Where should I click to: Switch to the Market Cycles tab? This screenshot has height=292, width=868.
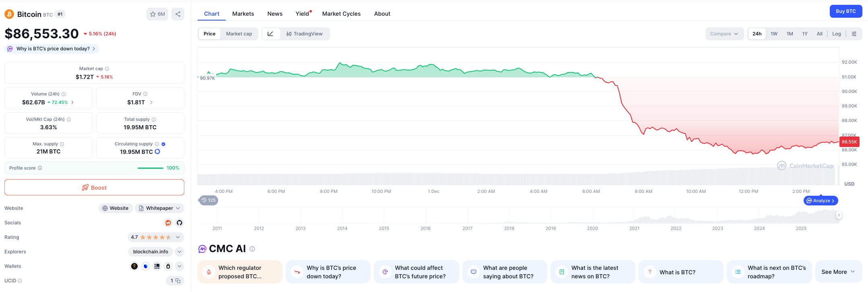pyautogui.click(x=341, y=14)
